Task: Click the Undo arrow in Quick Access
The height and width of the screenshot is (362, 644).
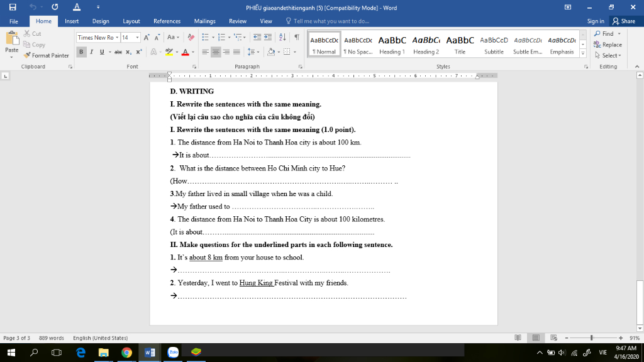Action: coord(33,7)
